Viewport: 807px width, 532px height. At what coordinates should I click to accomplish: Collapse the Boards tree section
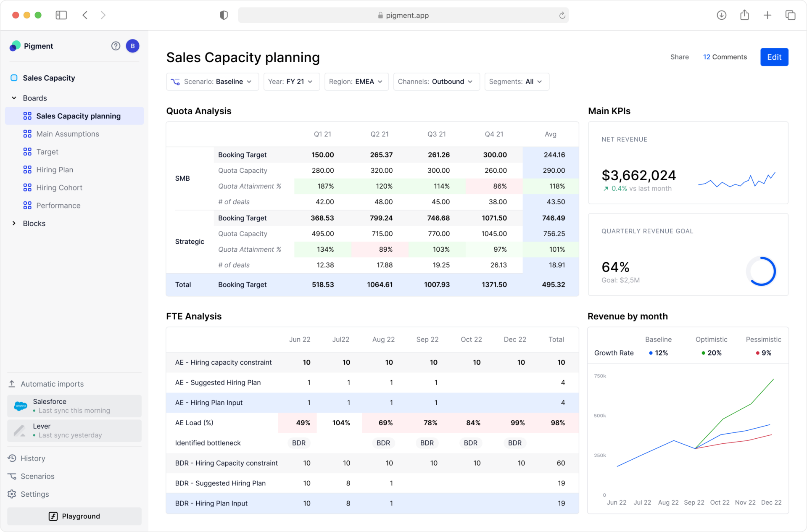[14, 98]
